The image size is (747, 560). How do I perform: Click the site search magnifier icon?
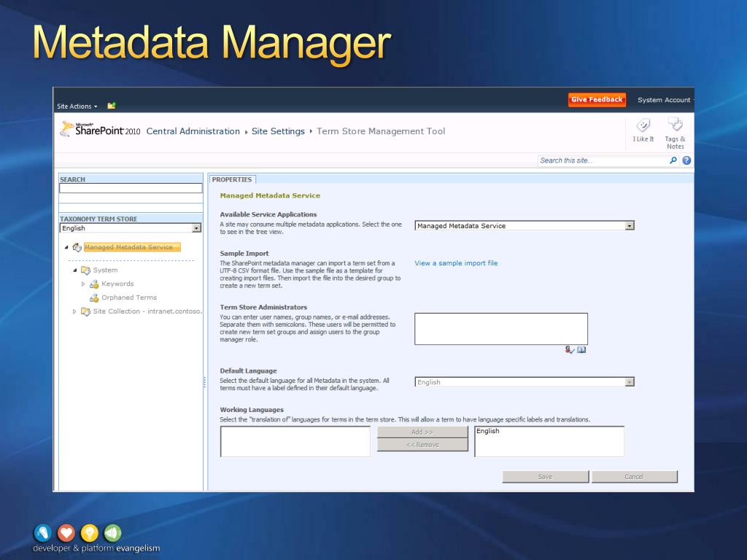(673, 160)
